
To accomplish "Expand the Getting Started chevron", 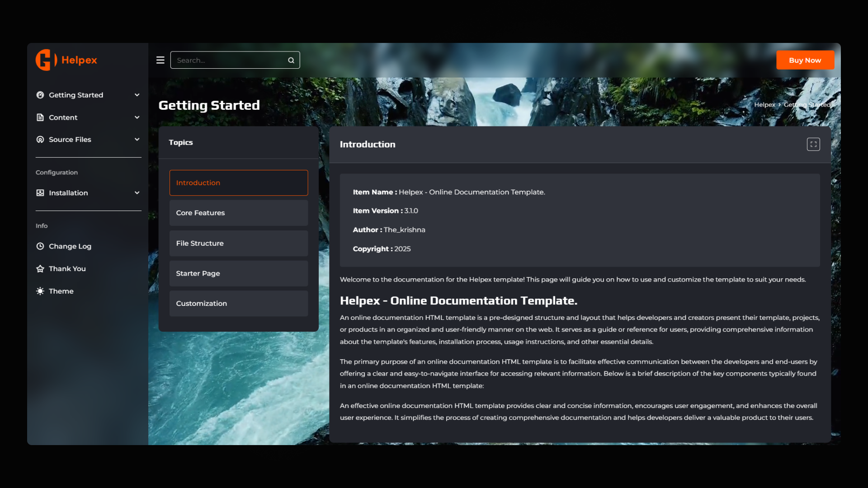I will 137,95.
